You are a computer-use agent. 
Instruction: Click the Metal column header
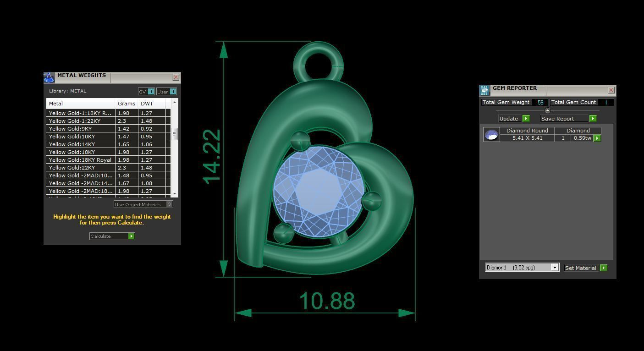[x=81, y=104]
